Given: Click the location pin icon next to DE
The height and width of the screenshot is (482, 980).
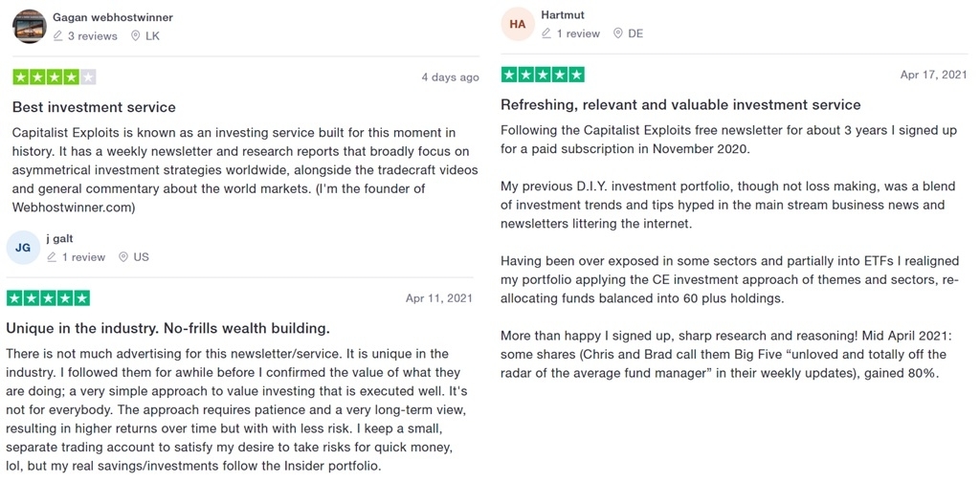Looking at the screenshot, I should pos(617,33).
